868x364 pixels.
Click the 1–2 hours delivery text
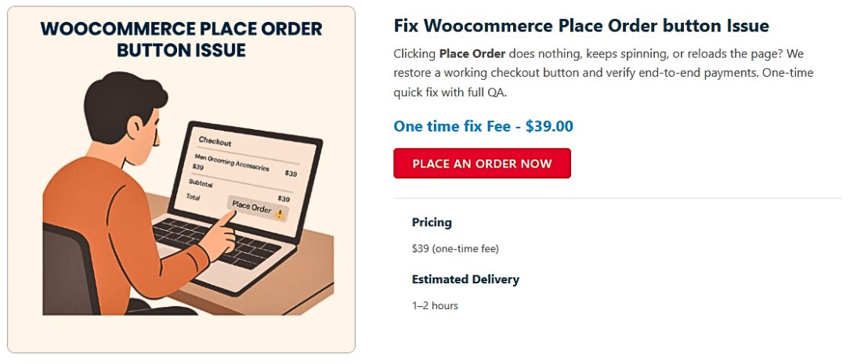point(435,305)
